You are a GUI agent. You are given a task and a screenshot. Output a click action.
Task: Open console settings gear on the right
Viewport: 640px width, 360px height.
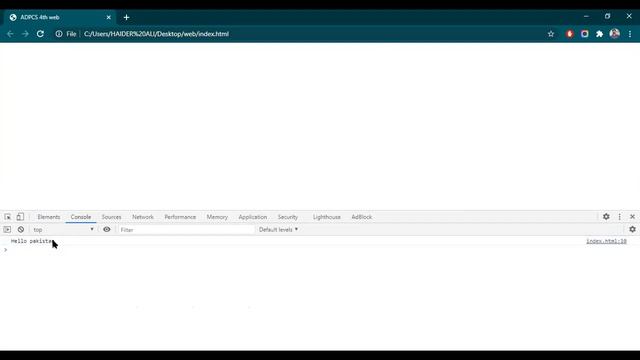(632, 229)
